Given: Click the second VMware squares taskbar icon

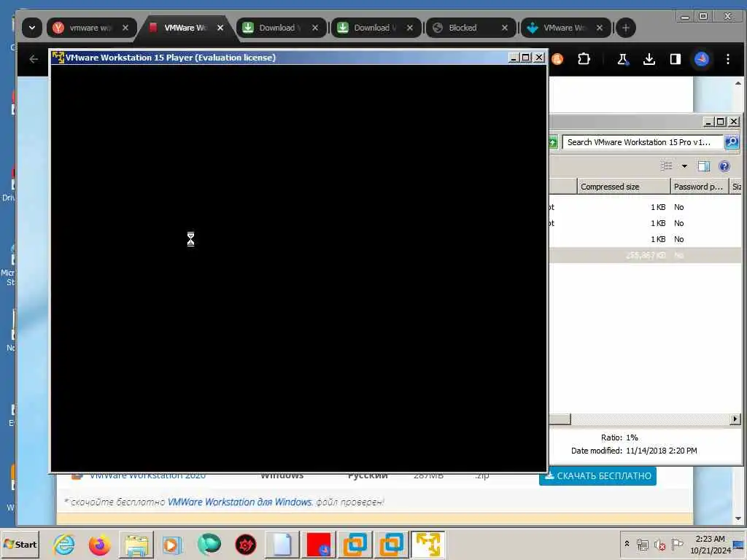Looking at the screenshot, I should point(391,544).
